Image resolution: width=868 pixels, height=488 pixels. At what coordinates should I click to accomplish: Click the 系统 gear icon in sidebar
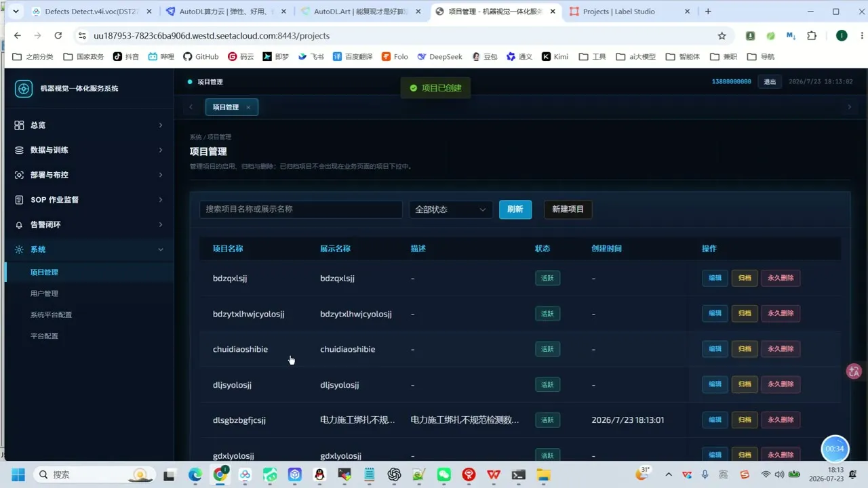pos(19,249)
